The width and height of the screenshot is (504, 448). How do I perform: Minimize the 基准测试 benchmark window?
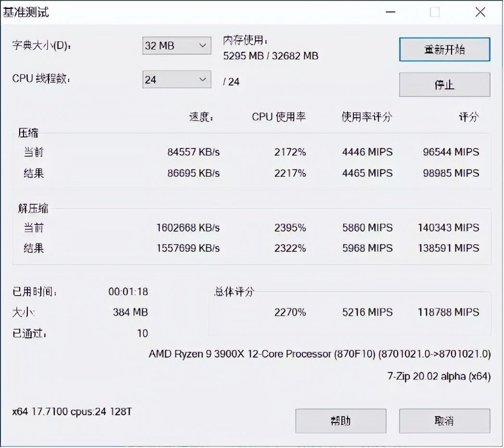[x=391, y=12]
